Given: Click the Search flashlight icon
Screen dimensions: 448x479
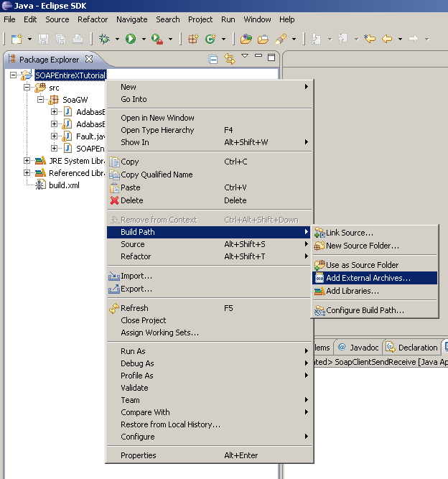Looking at the screenshot, I should (281, 39).
